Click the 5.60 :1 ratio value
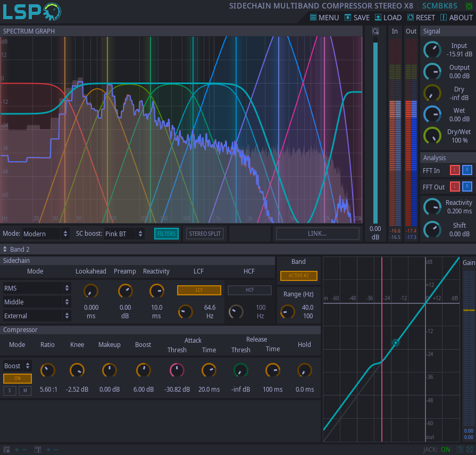 [x=48, y=390]
